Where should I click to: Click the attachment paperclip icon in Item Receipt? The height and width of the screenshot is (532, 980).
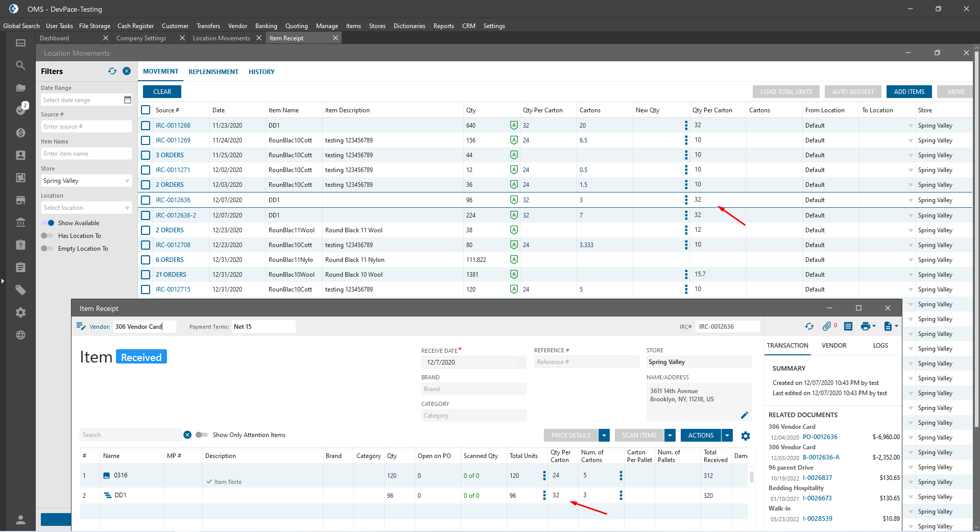826,327
